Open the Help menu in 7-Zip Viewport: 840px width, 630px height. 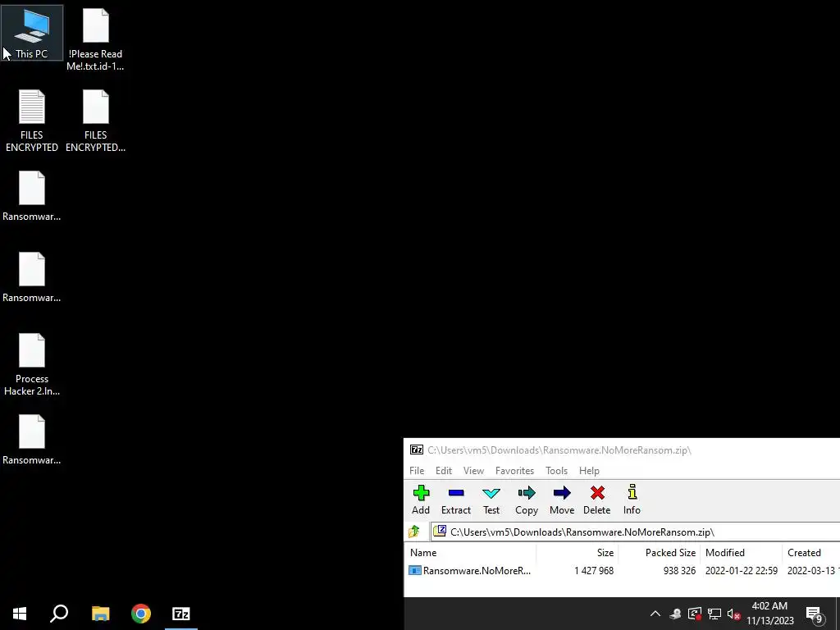(589, 470)
